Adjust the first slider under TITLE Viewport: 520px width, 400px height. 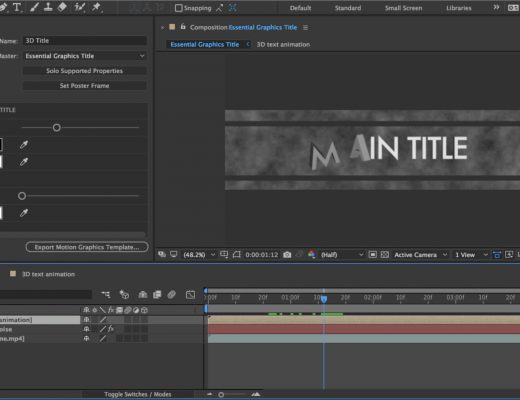pos(57,128)
